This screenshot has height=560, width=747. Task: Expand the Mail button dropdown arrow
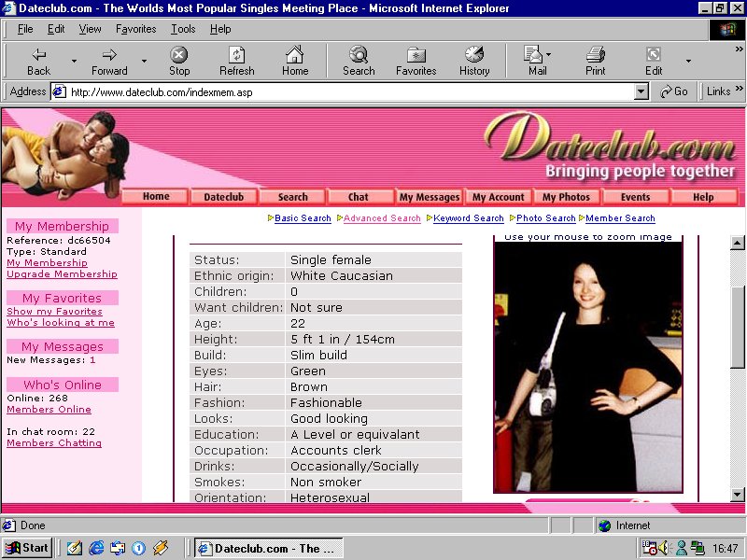(x=548, y=55)
